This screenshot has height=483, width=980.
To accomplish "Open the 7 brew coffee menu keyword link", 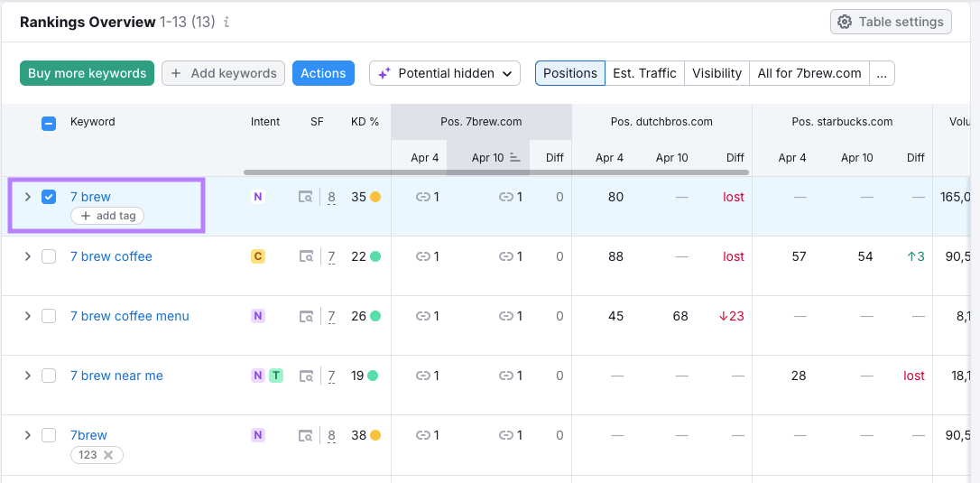I will [130, 316].
